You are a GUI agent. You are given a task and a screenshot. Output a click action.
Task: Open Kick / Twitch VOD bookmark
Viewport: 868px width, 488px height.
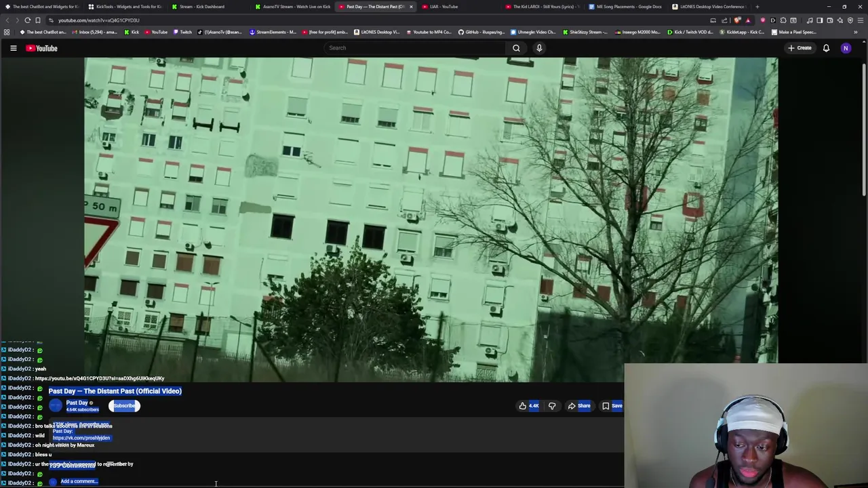(690, 32)
